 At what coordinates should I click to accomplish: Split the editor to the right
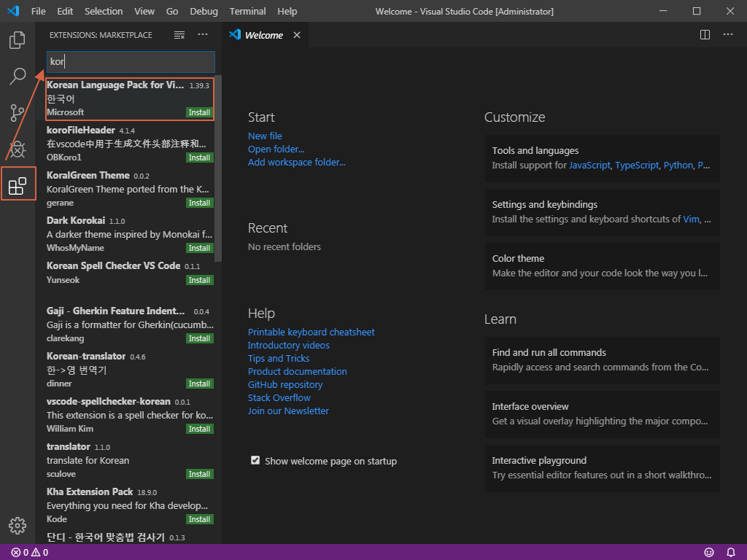[x=705, y=35]
